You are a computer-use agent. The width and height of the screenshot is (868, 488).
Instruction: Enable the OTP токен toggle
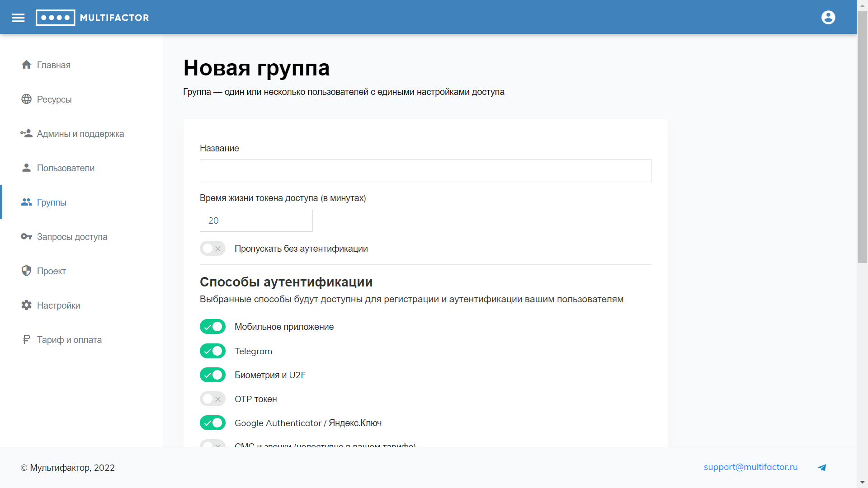pyautogui.click(x=212, y=399)
